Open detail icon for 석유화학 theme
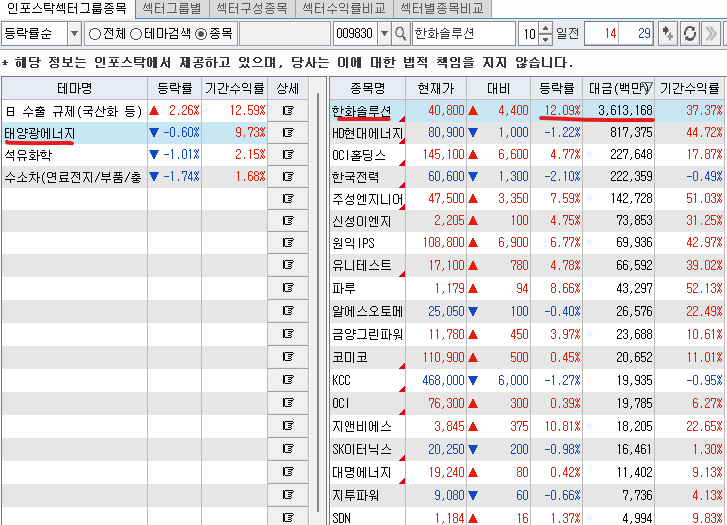This screenshot has width=727, height=525. pyautogui.click(x=288, y=154)
